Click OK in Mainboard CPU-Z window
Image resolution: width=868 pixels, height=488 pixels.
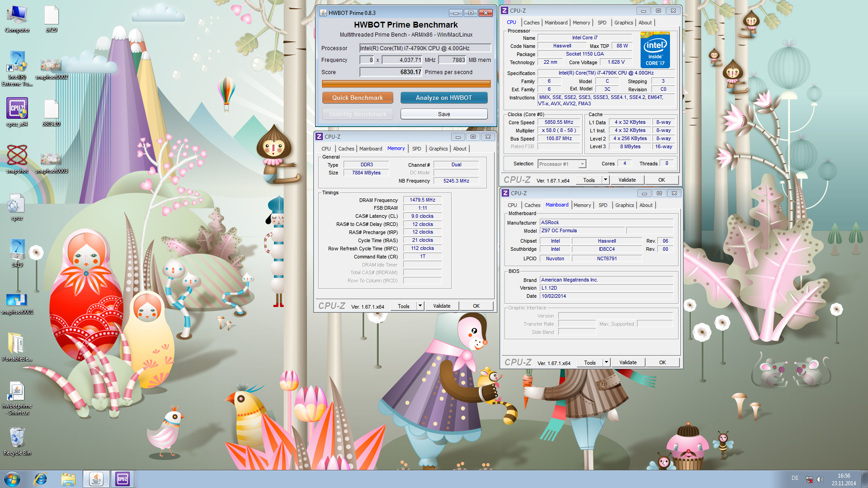click(x=662, y=362)
